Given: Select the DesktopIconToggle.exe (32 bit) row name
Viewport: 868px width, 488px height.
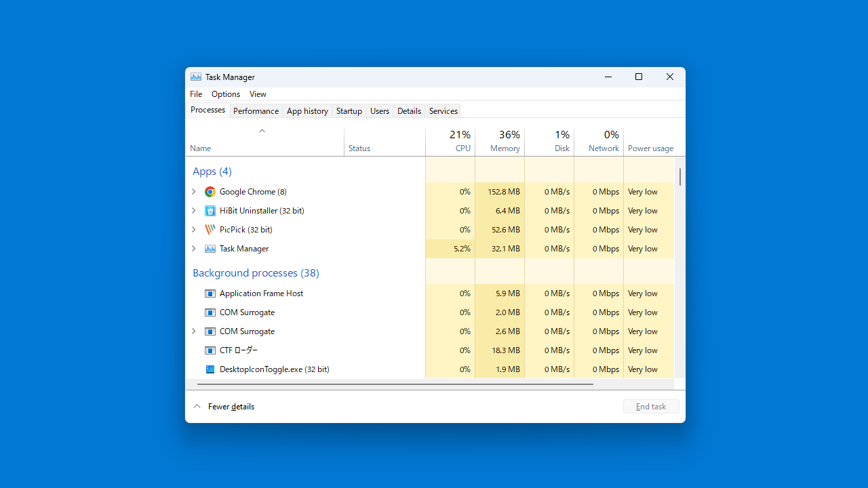Looking at the screenshot, I should pos(275,369).
